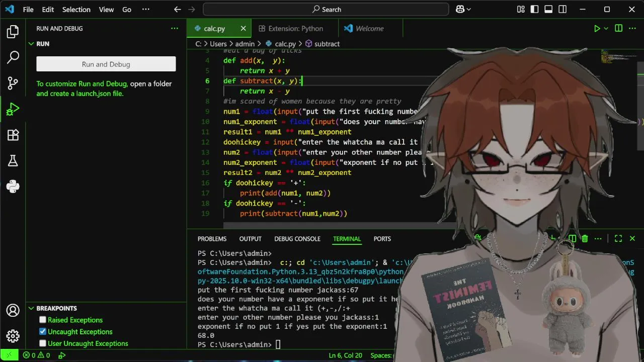Open the overflow menu ellipsis in menu bar
The width and height of the screenshot is (644, 362).
pyautogui.click(x=145, y=9)
